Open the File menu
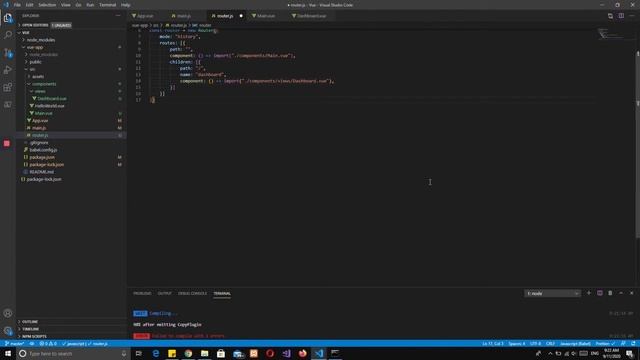The height and width of the screenshot is (360, 640). pos(17,5)
